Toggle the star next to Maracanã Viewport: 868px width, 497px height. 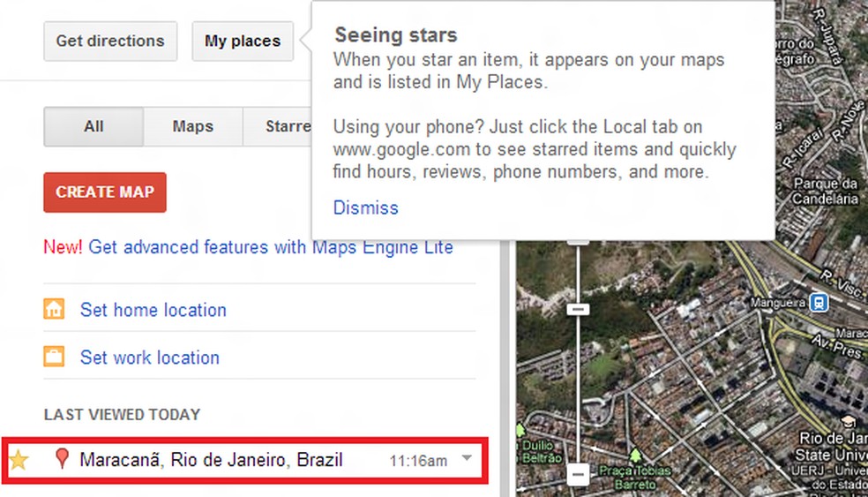(x=19, y=459)
